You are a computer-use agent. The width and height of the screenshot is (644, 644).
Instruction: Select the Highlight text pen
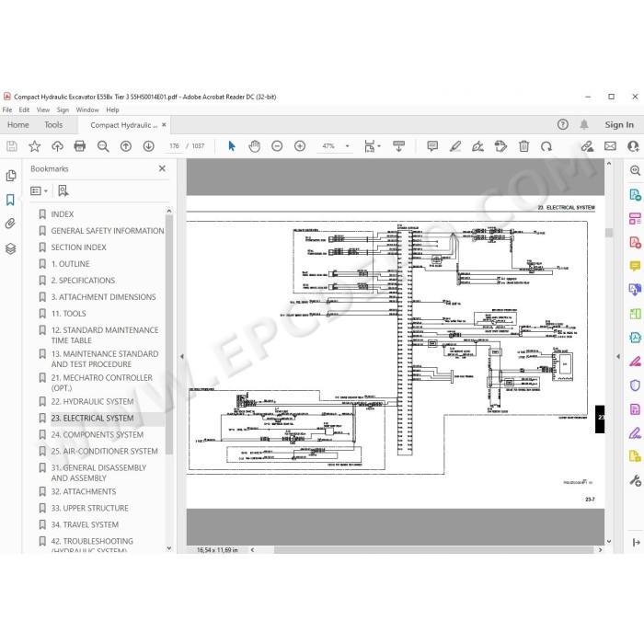455,146
